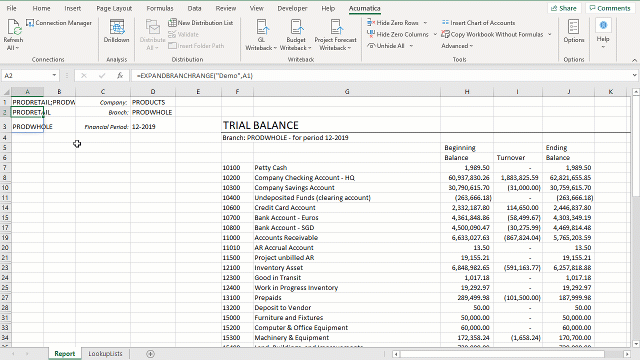The height and width of the screenshot is (360, 640).
Task: Switch to the LookupLists sheet tab
Action: point(105,354)
